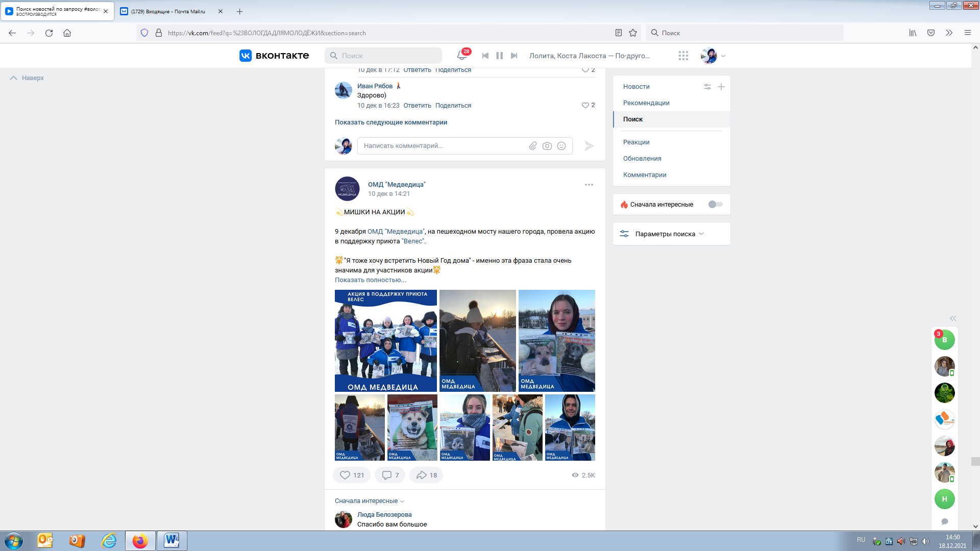Viewport: 980px width, 551px height.
Task: Open VK services grid icon
Action: point(683,56)
